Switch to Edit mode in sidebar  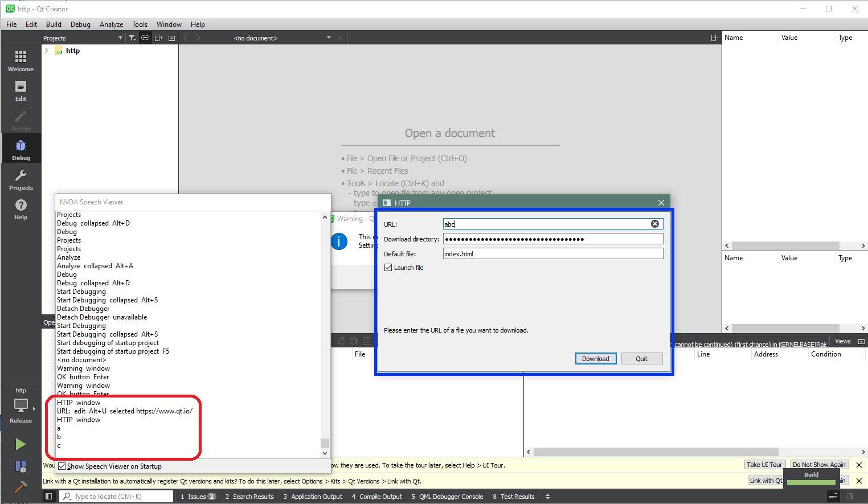[21, 91]
